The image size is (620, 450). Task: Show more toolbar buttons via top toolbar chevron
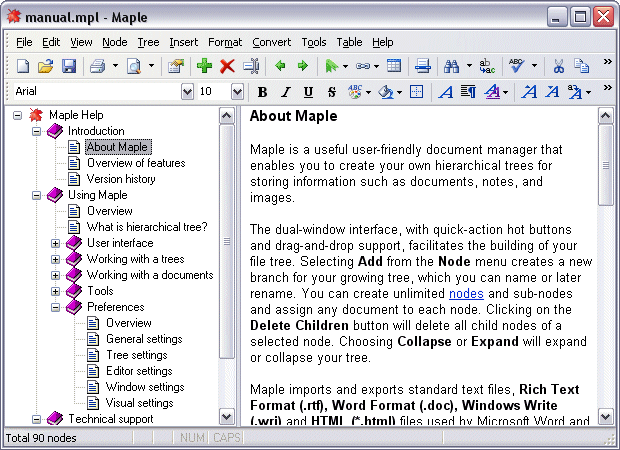[608, 61]
